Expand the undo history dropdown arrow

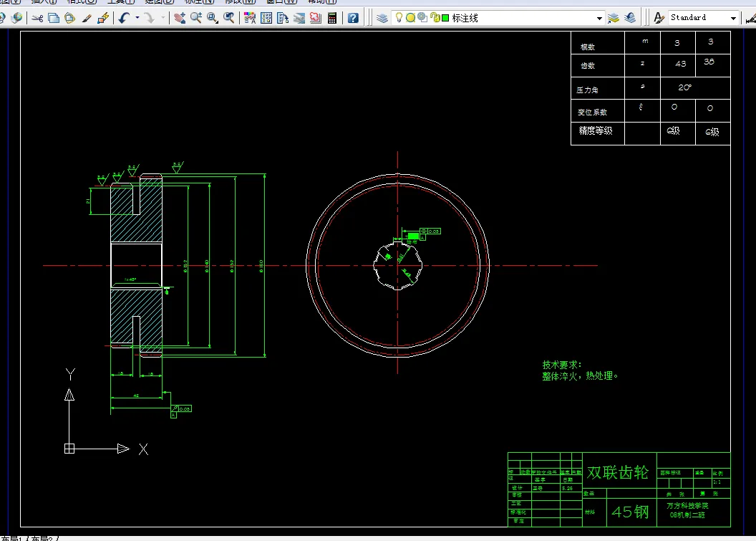137,19
